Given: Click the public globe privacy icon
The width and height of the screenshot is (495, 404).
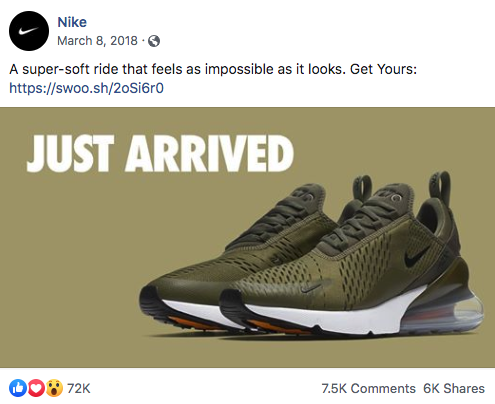Looking at the screenshot, I should click(154, 41).
